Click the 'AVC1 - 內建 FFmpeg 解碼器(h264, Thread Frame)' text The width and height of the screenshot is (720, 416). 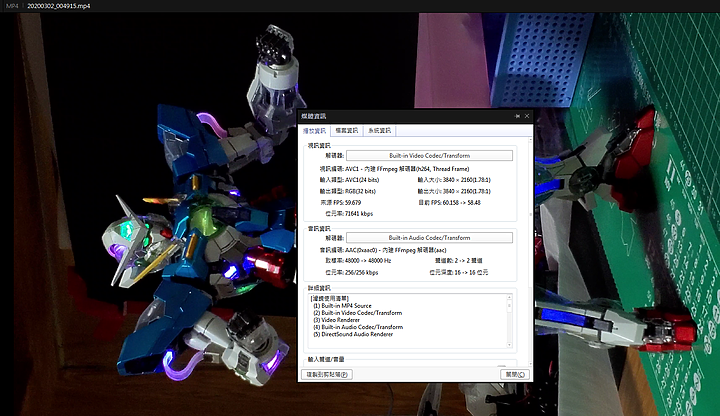pos(407,169)
